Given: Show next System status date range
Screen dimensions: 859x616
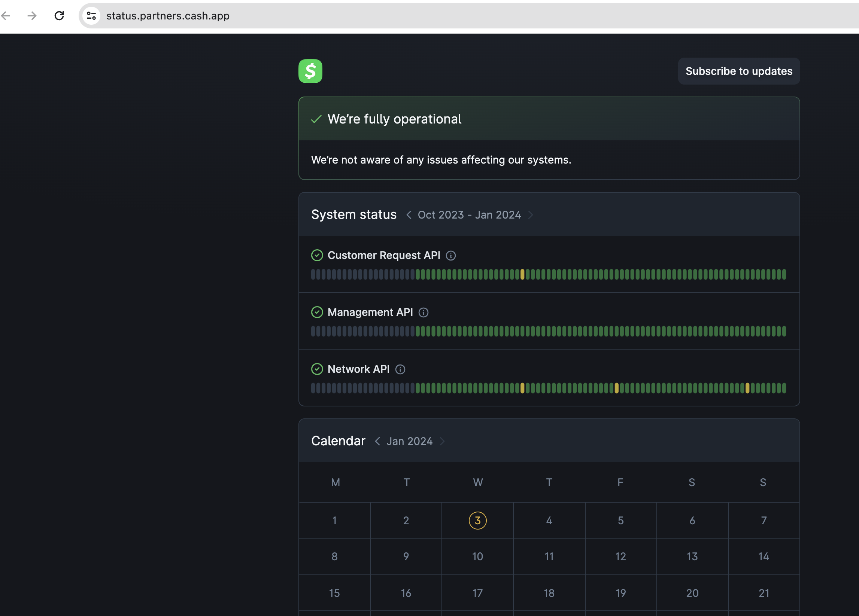Looking at the screenshot, I should point(531,215).
